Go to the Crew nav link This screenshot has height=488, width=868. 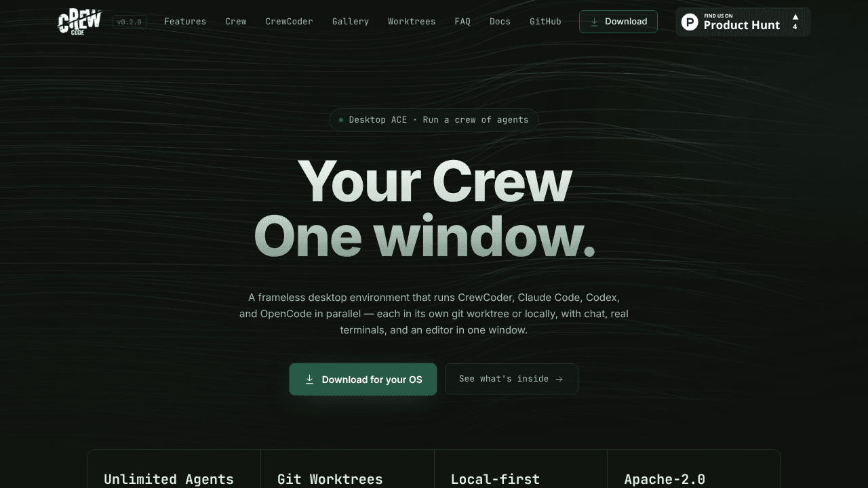(236, 22)
